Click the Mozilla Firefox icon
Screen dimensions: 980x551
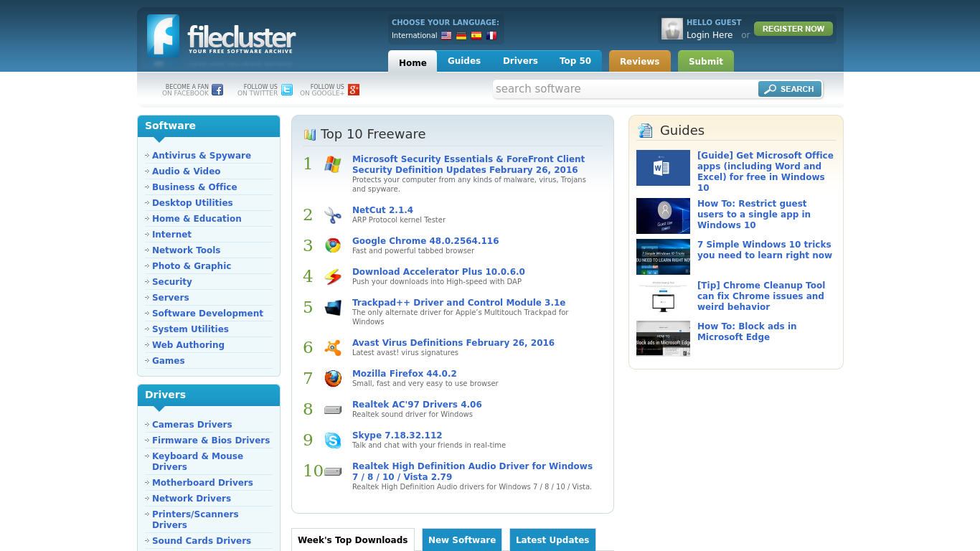point(333,378)
